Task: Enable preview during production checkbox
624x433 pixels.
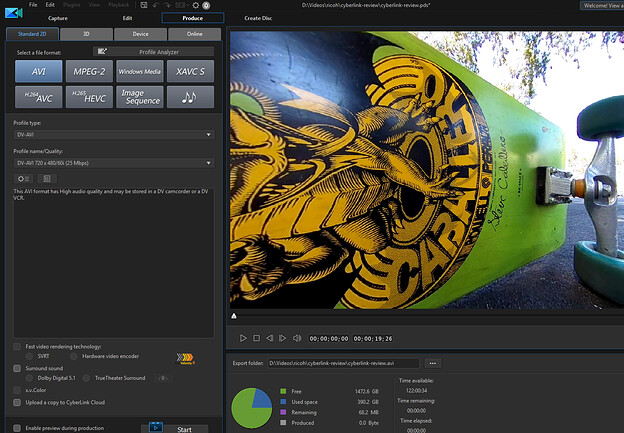Action: (17, 428)
